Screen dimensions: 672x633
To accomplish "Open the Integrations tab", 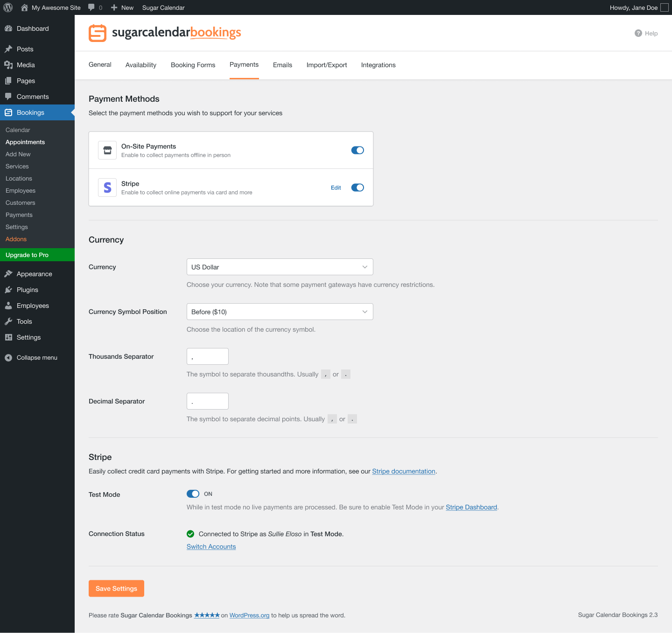I will pos(378,65).
